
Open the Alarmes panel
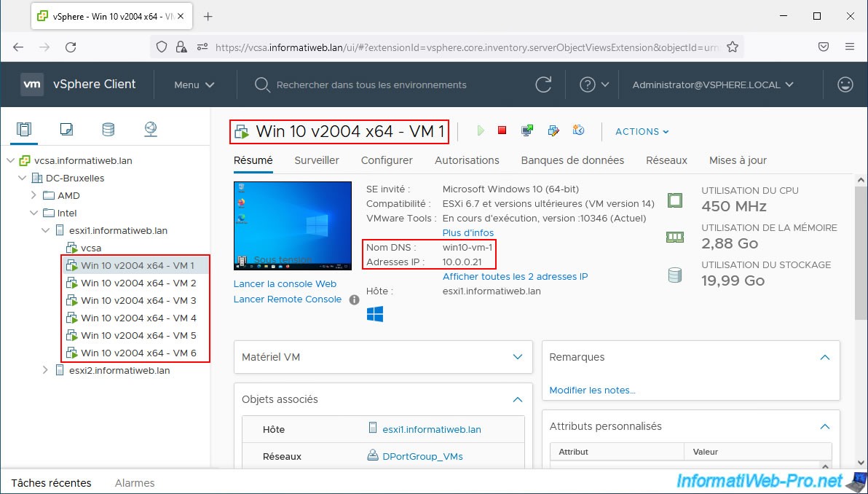click(135, 483)
